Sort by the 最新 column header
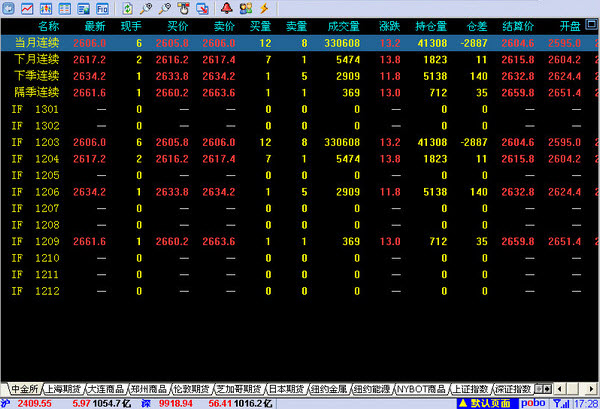The height and width of the screenshot is (409, 600). [95, 26]
